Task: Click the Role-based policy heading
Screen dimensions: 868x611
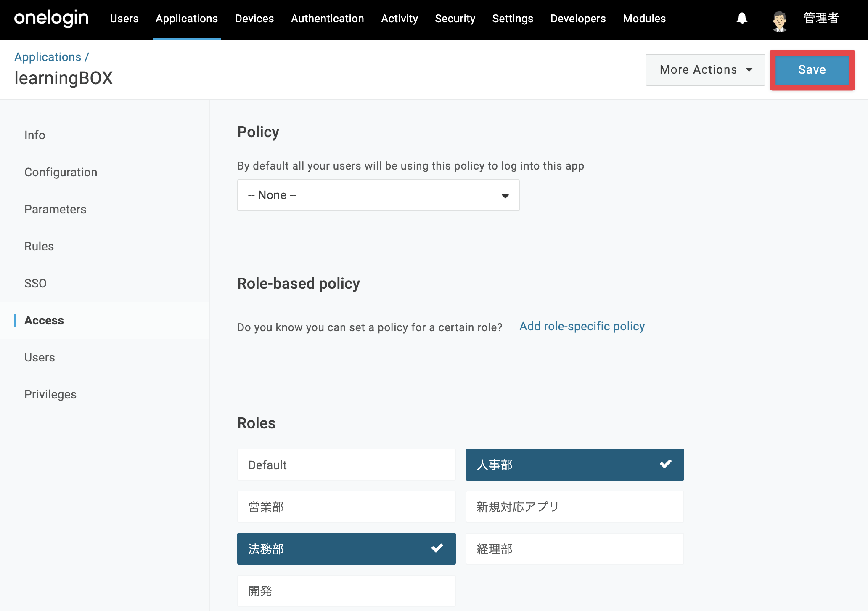Action: click(299, 284)
